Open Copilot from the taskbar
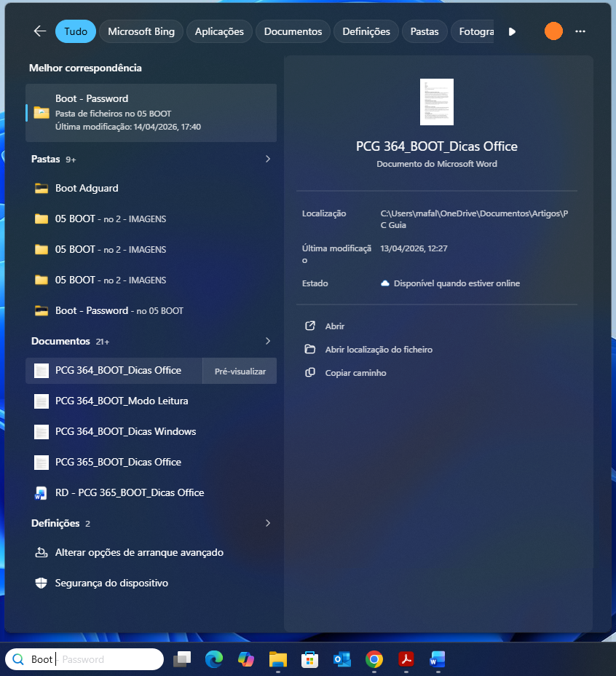The height and width of the screenshot is (676, 616). (245, 659)
